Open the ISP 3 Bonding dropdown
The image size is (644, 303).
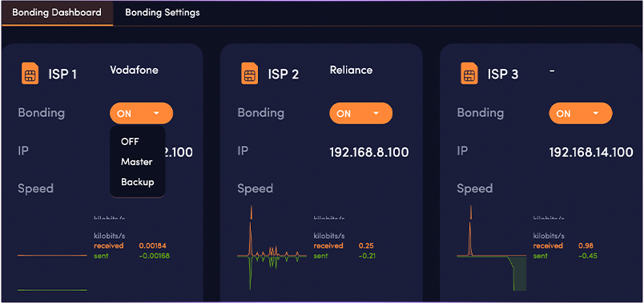(581, 114)
